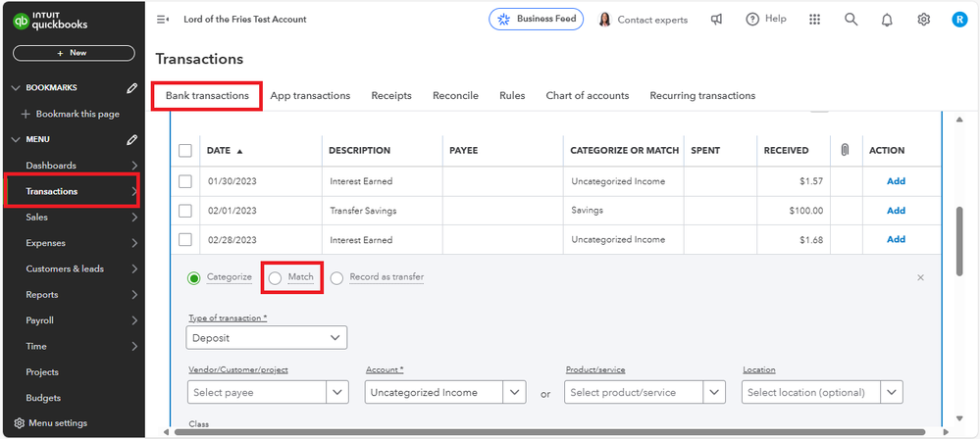Open the notifications bell icon
Viewport: 980px width, 439px height.
(x=887, y=20)
